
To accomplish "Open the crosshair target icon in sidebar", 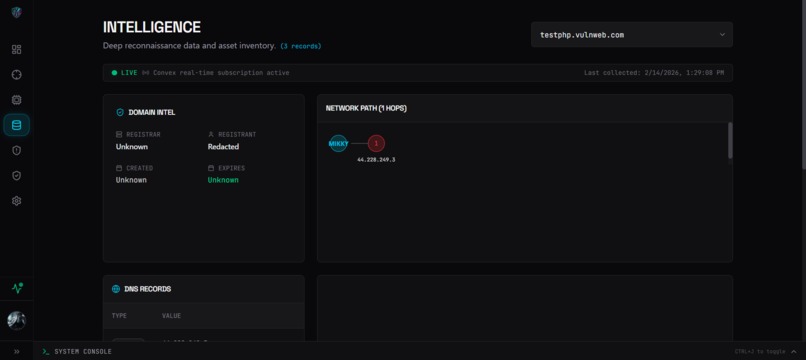I will (16, 75).
